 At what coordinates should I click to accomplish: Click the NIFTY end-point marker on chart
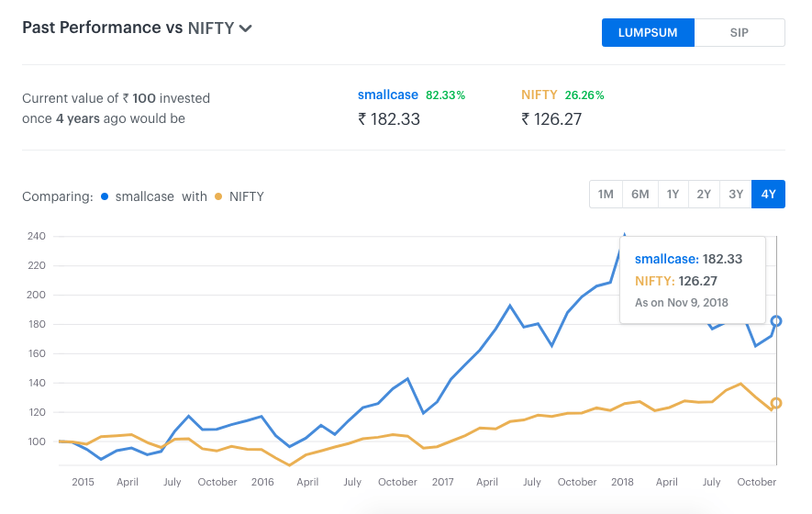click(x=775, y=403)
